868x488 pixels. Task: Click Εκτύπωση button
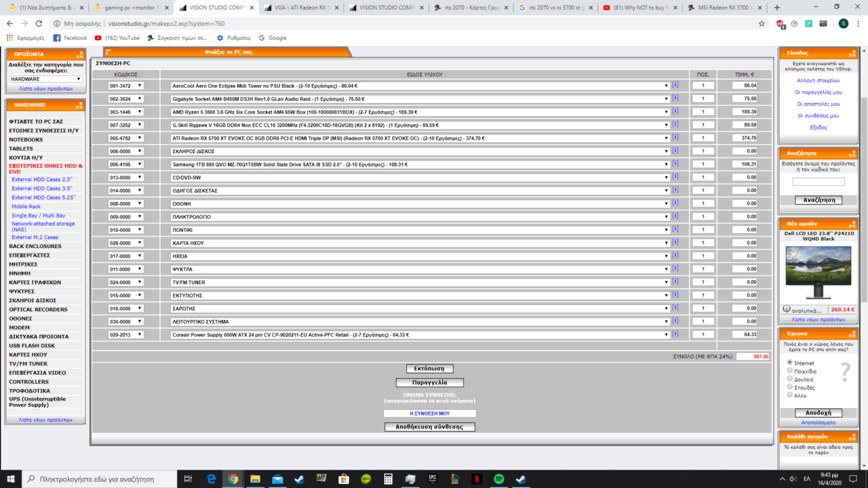pos(429,369)
